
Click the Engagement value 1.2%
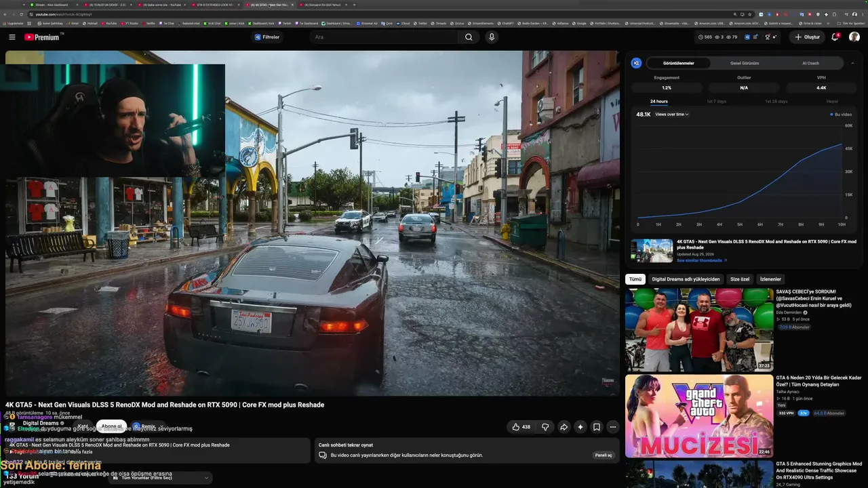667,87
